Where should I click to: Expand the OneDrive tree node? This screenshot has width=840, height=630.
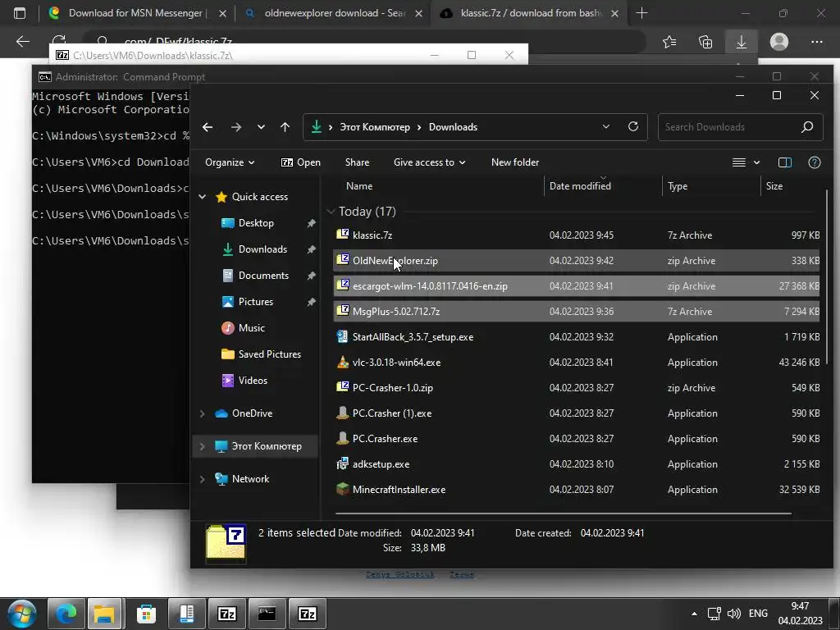[202, 413]
